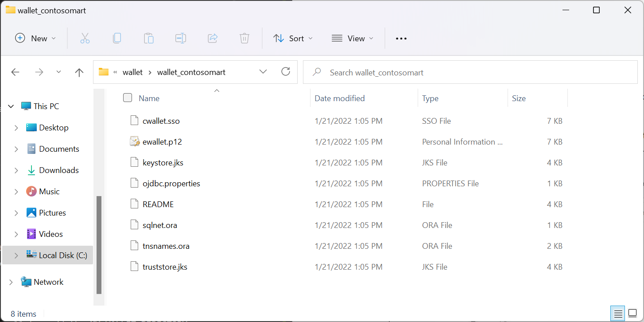
Task: Delete selection with the trash icon
Action: pyautogui.click(x=244, y=38)
